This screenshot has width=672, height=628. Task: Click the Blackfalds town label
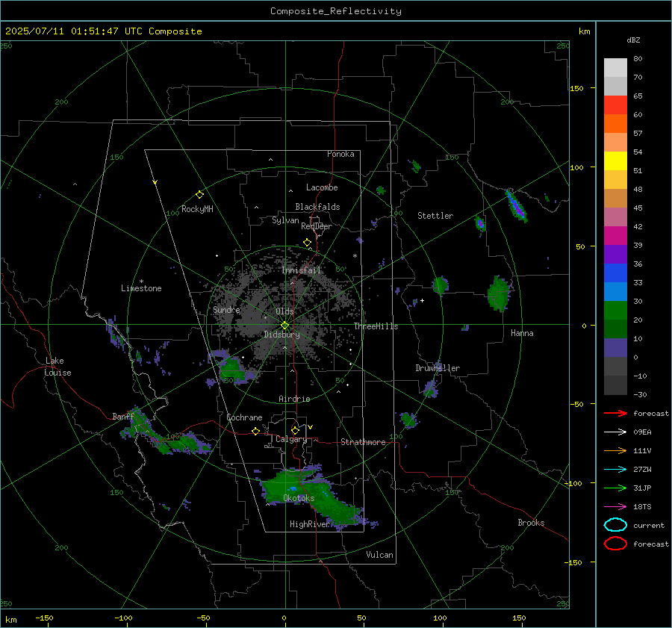click(x=317, y=207)
